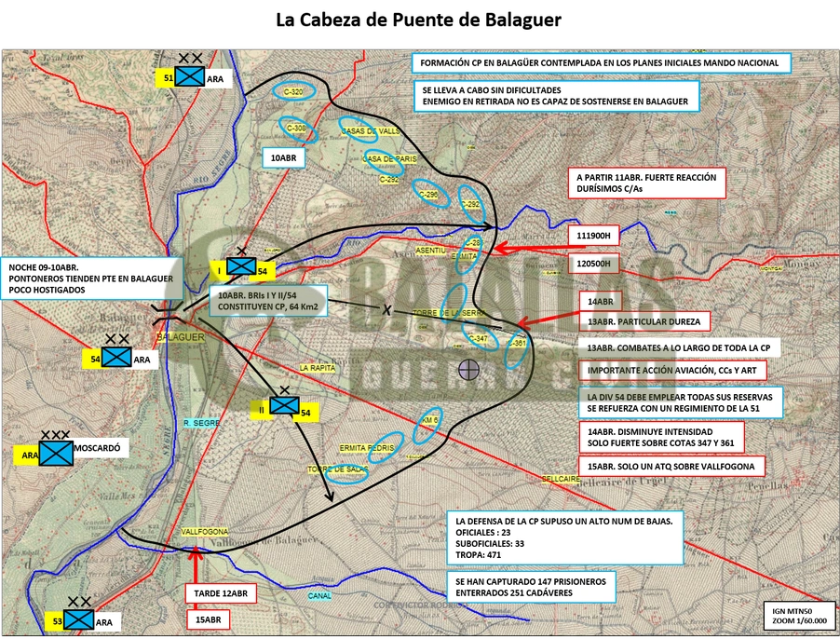Click the 'LA DEFENSA DE LA CP' casualties box
The width and height of the screenshot is (840, 639).
click(565, 537)
